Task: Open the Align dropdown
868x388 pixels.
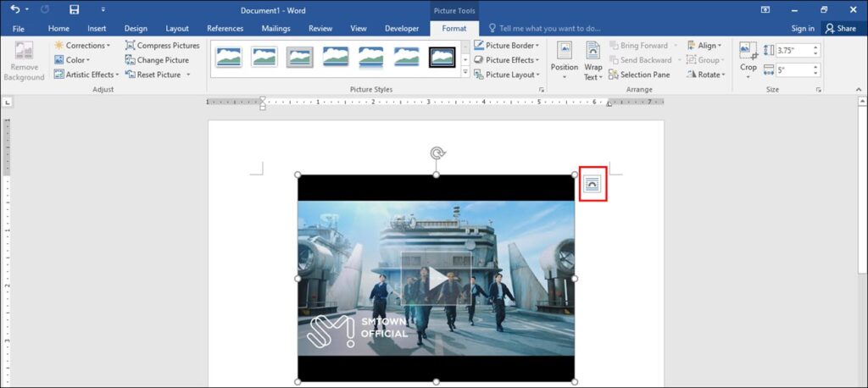Action: click(x=704, y=46)
